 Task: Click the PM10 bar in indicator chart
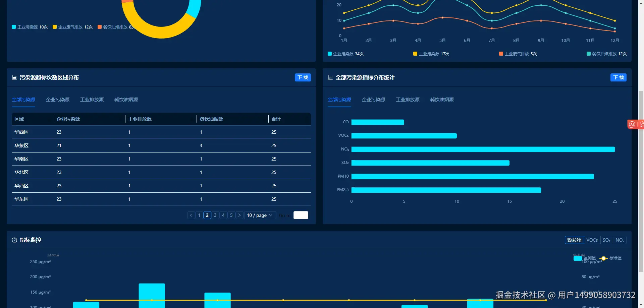tap(473, 176)
